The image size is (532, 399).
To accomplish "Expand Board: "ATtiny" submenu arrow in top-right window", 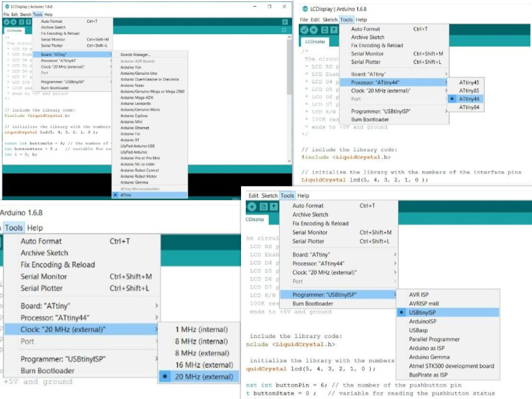I will [x=446, y=74].
